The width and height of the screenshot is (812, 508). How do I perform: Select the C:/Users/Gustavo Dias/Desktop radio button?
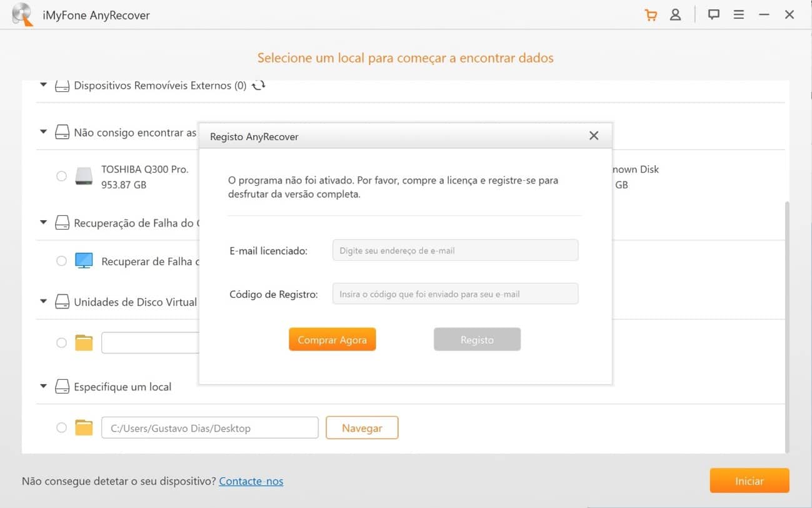coord(61,428)
